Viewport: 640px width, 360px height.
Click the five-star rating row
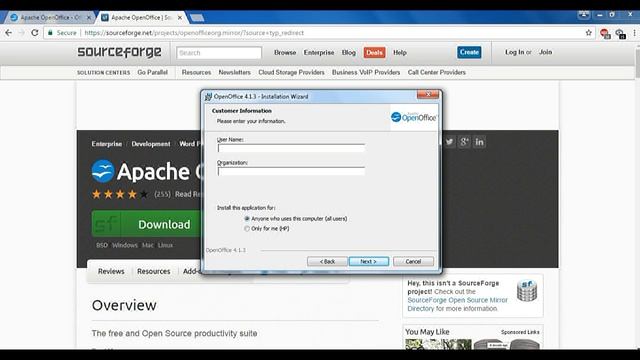click(x=120, y=194)
